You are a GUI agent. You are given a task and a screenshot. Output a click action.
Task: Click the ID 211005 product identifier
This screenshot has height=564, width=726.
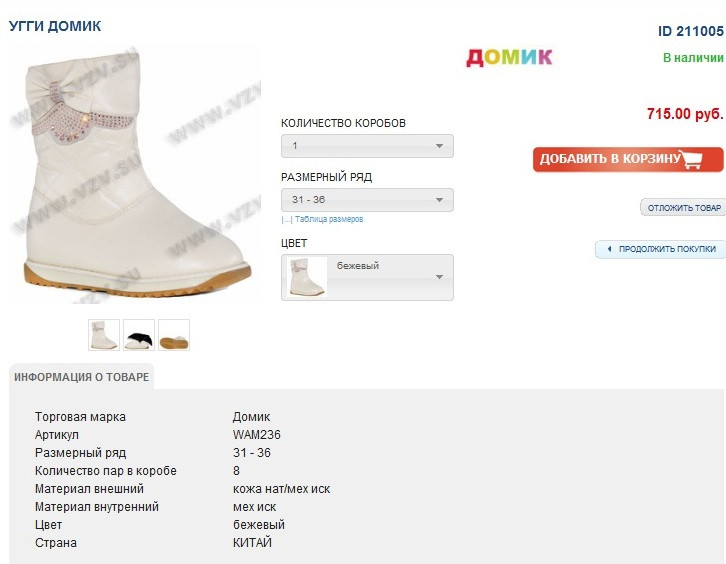690,31
